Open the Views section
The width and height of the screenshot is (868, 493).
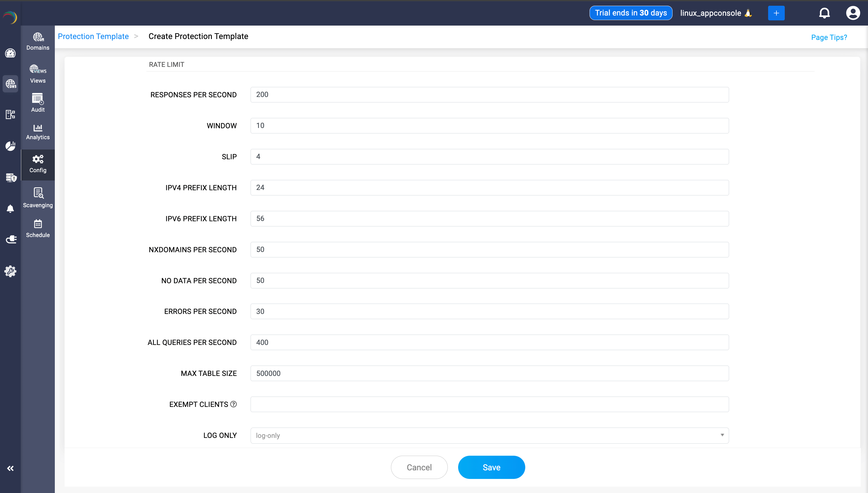coord(38,73)
